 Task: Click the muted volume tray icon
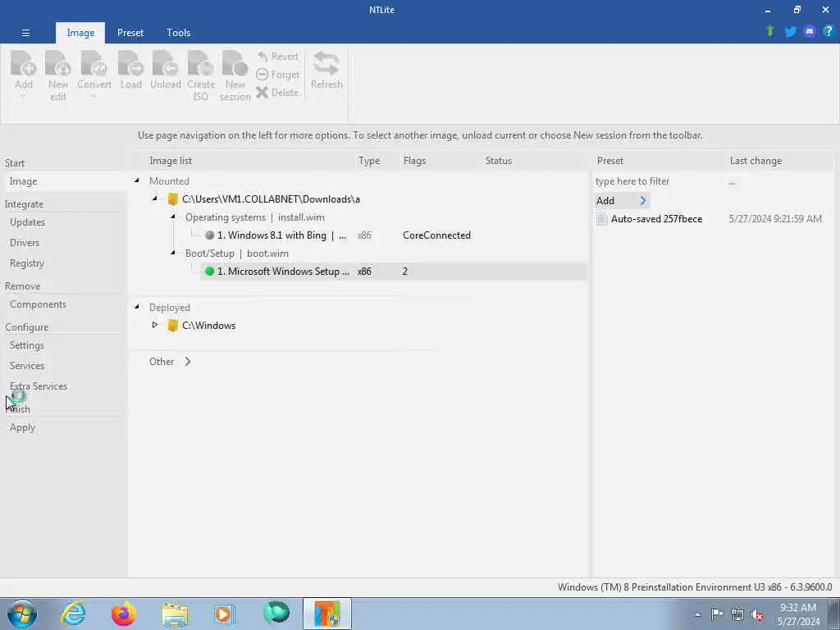[757, 614]
